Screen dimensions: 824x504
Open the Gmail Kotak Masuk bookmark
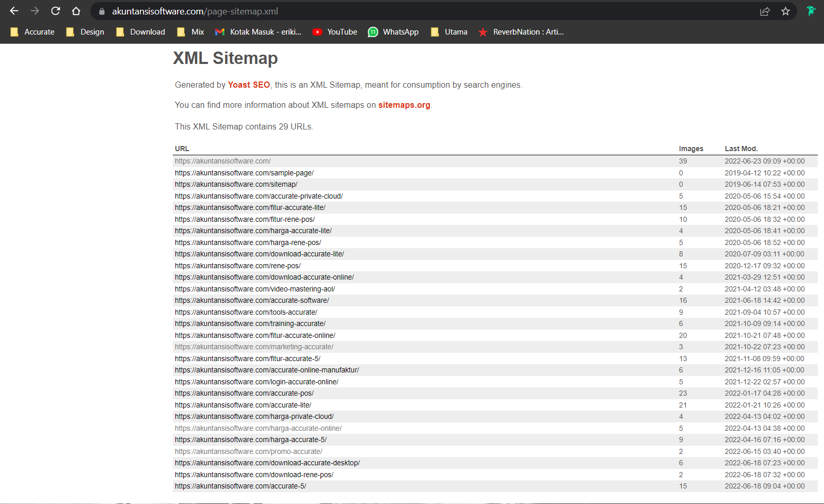(258, 32)
